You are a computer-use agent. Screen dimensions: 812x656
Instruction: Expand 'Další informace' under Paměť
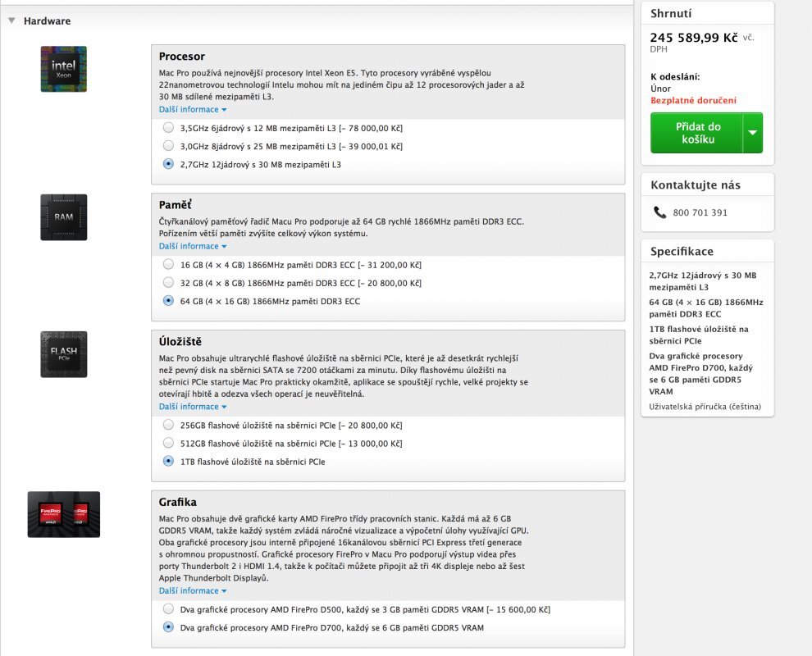193,246
